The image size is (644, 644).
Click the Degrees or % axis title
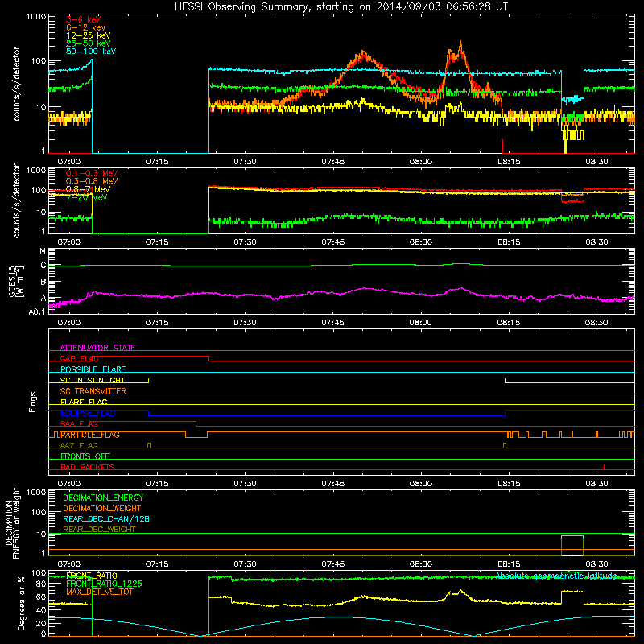(x=21, y=603)
